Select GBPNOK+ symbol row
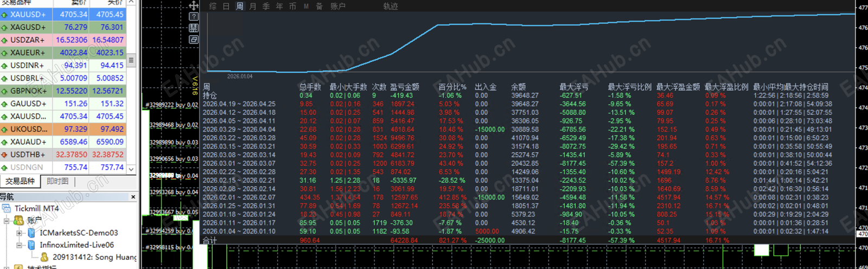 point(63,91)
